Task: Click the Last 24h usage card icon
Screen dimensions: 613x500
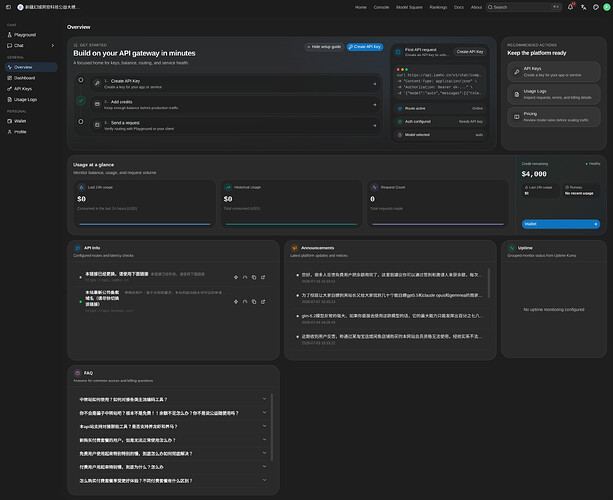Action: 81,187
